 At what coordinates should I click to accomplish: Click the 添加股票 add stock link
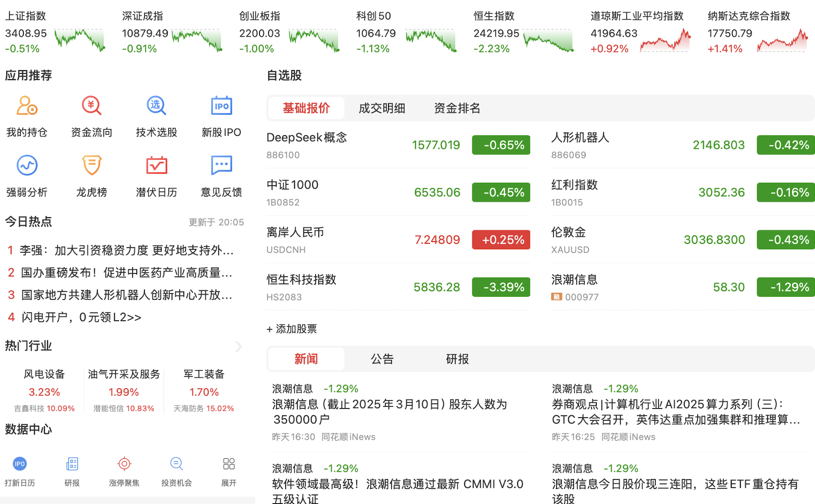pyautogui.click(x=292, y=329)
